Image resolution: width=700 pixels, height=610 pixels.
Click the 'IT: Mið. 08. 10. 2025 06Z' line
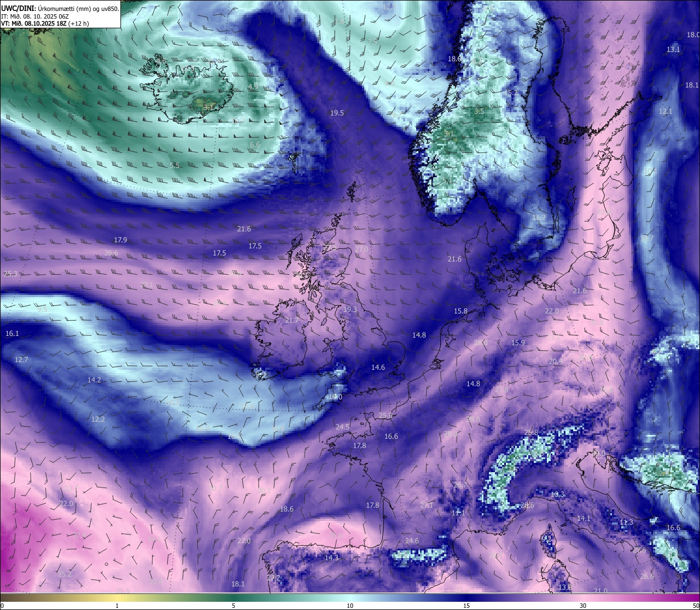coord(34,16)
